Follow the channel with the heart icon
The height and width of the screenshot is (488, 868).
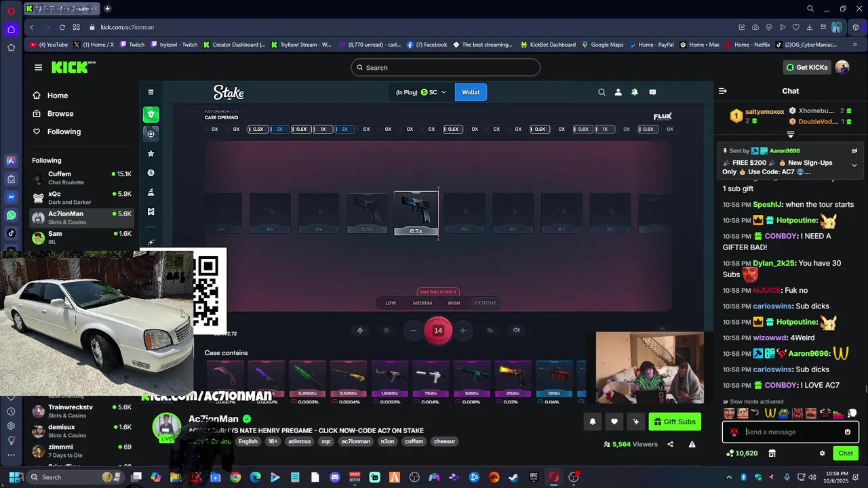click(614, 422)
